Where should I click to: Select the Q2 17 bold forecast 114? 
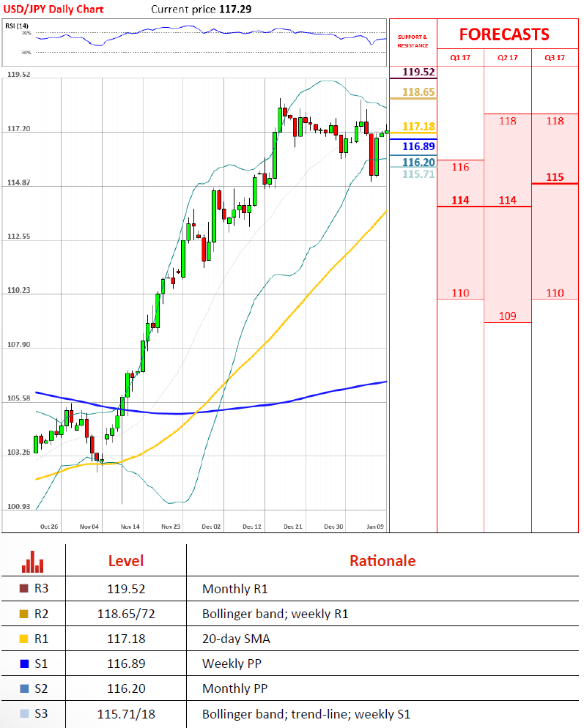pyautogui.click(x=507, y=200)
